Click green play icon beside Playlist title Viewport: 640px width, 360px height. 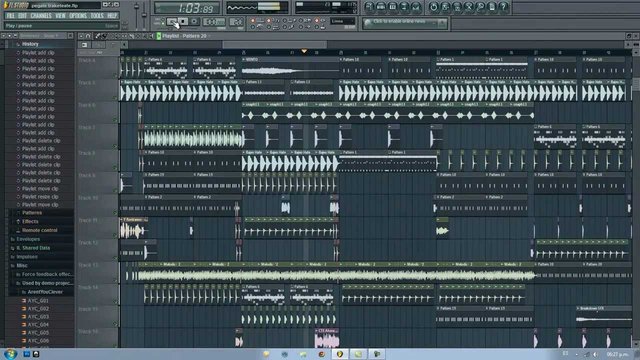(x=158, y=36)
